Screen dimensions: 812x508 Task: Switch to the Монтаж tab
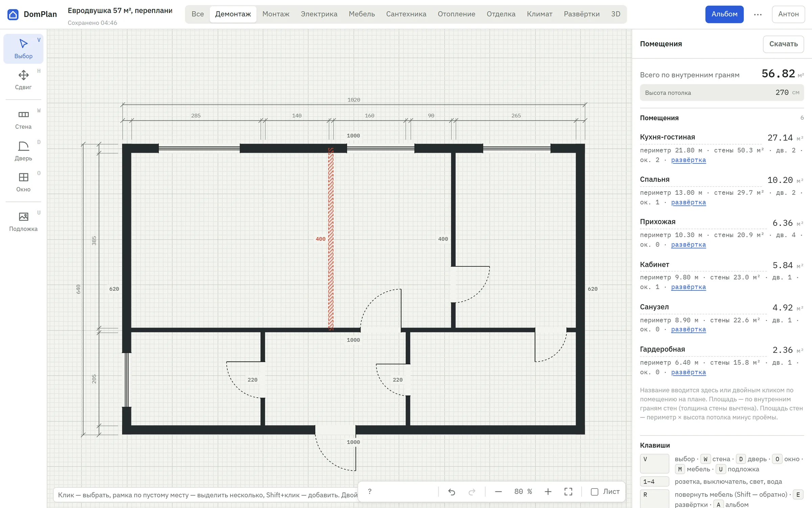pos(276,14)
